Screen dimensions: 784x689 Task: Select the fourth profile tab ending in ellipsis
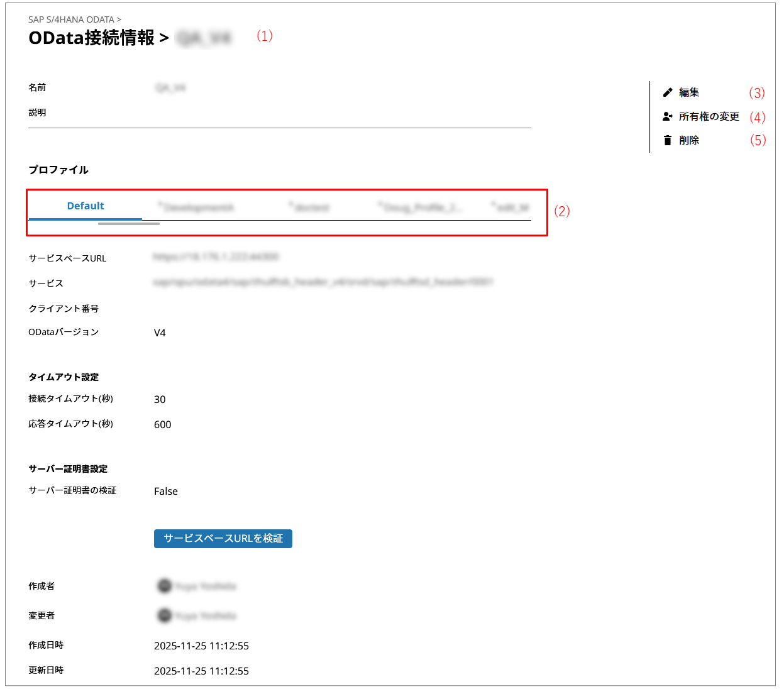click(420, 207)
